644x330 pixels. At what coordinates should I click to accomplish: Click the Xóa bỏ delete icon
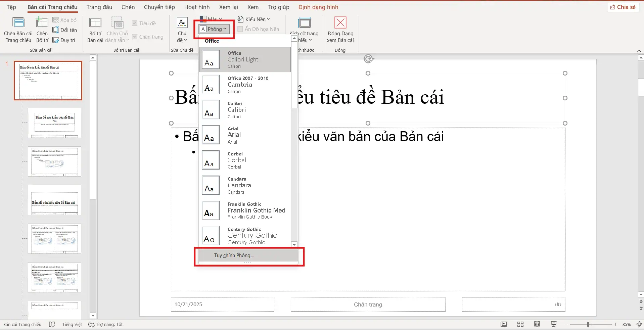pyautogui.click(x=56, y=20)
